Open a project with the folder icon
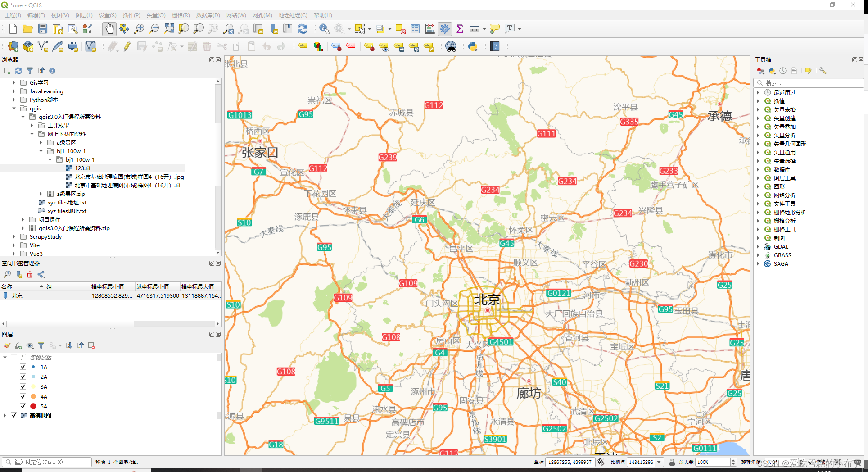This screenshot has height=472, width=868. pyautogui.click(x=28, y=29)
